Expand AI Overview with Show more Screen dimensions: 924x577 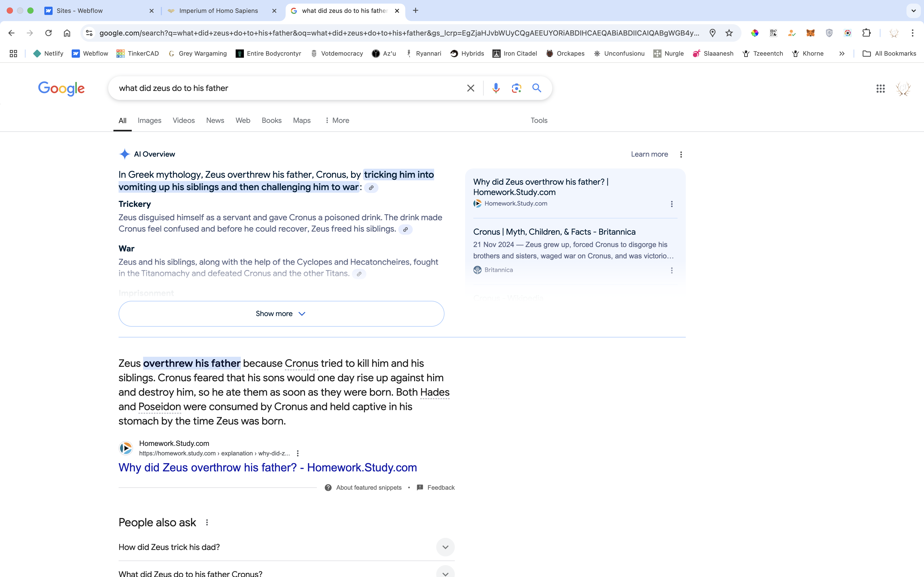pyautogui.click(x=281, y=314)
